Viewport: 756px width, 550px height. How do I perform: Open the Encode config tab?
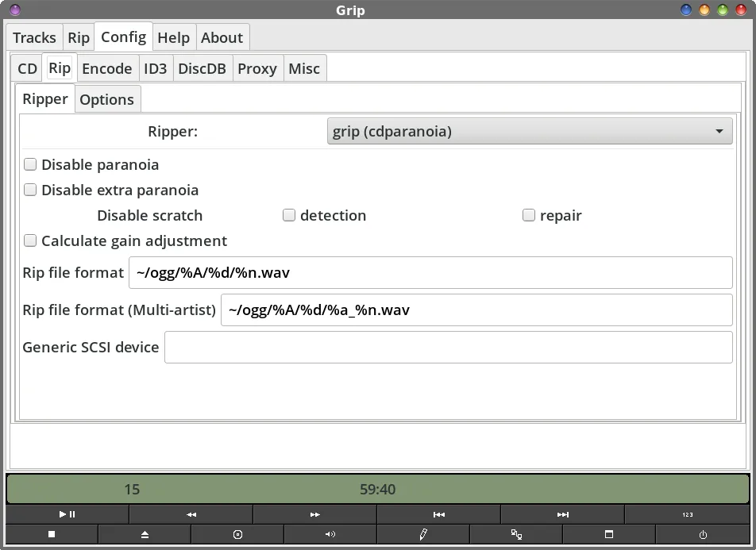point(107,68)
